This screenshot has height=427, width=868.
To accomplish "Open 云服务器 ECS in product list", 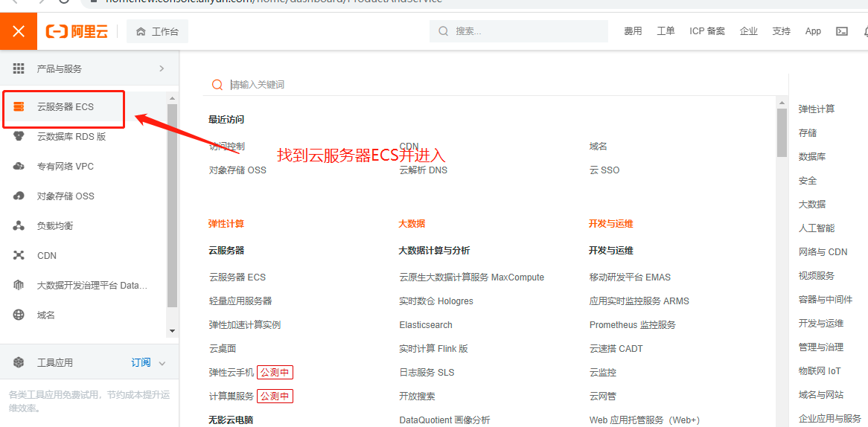I will [237, 277].
